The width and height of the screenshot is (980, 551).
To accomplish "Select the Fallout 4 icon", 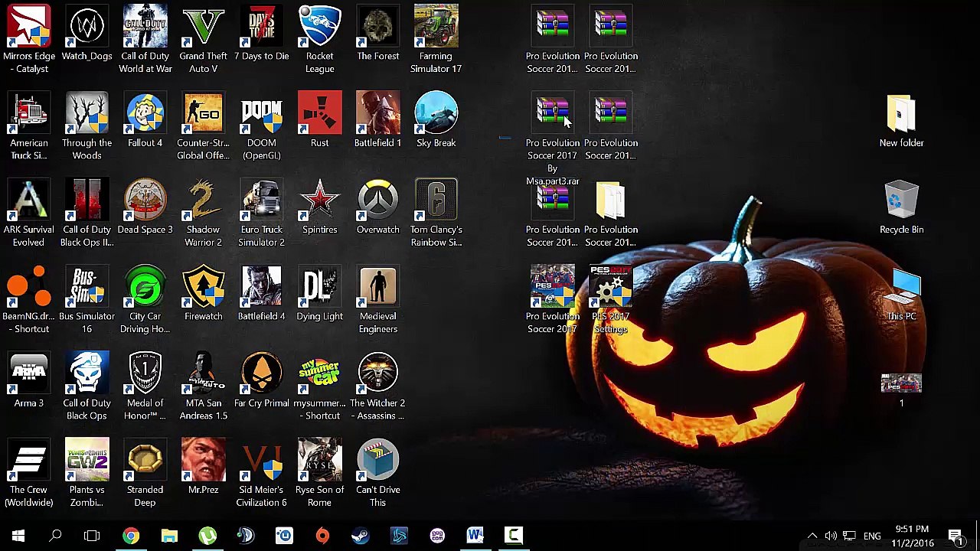I will (x=145, y=115).
